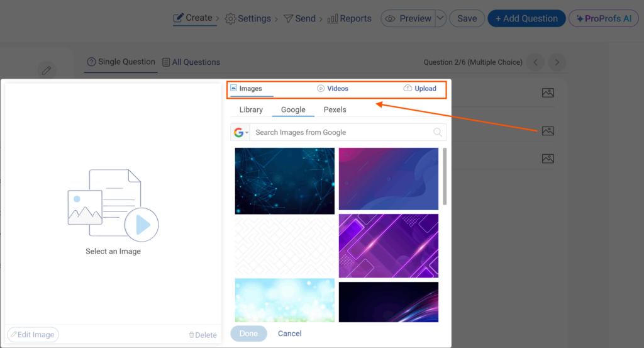The width and height of the screenshot is (644, 348).
Task: Open the Google search engine dropdown
Action: tap(241, 132)
